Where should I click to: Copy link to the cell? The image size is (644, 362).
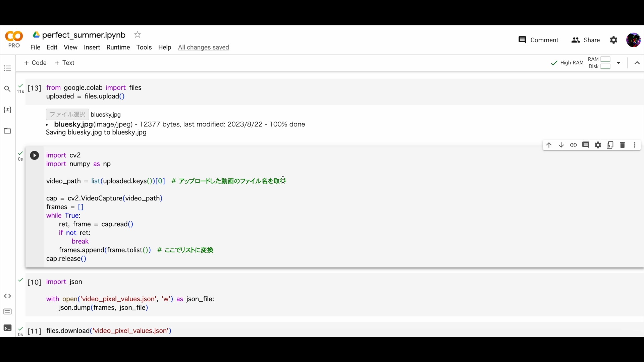(574, 145)
